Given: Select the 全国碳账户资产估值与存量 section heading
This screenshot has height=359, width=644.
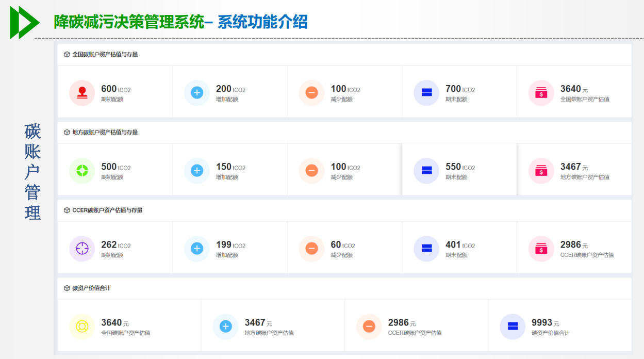Looking at the screenshot, I should tap(105, 54).
